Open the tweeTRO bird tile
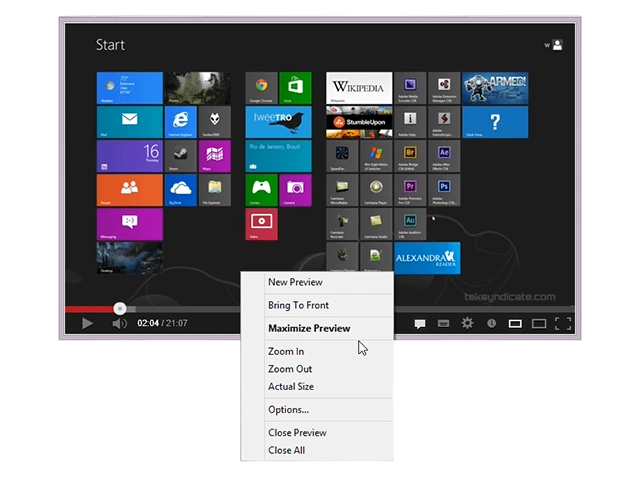Viewport: 640px width, 480px height. 278,122
